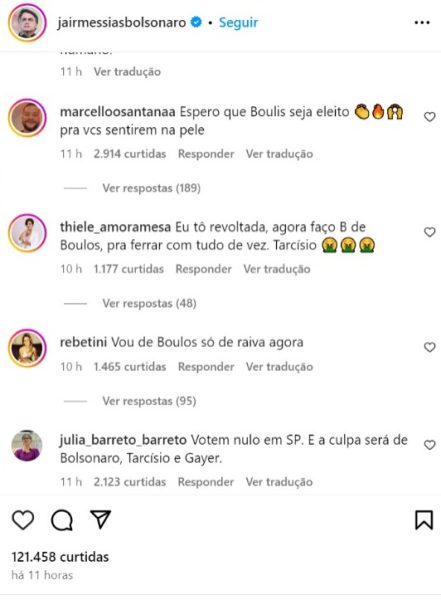
Task: Open jairmessiasbolsonaro profile picture
Action: (x=27, y=23)
